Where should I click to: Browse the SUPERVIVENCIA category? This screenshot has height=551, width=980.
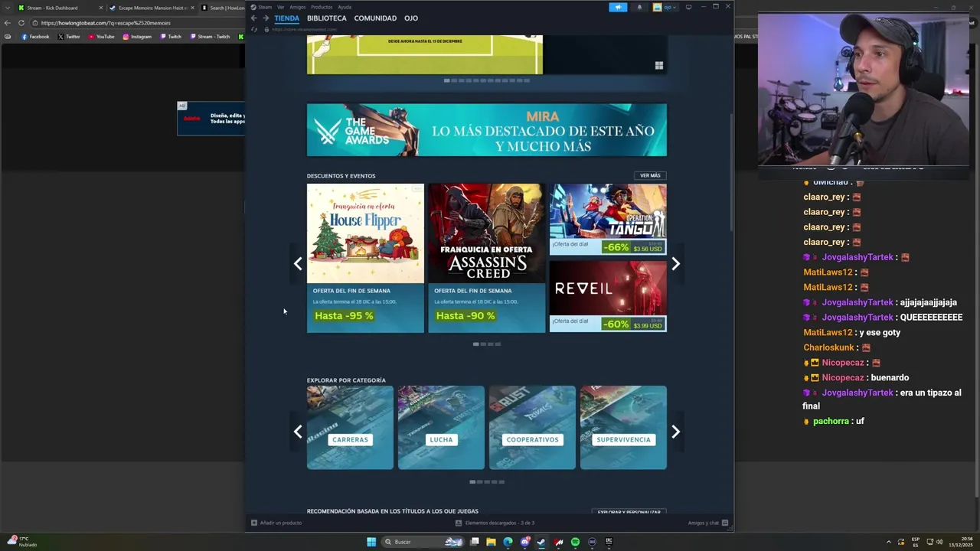(x=623, y=428)
